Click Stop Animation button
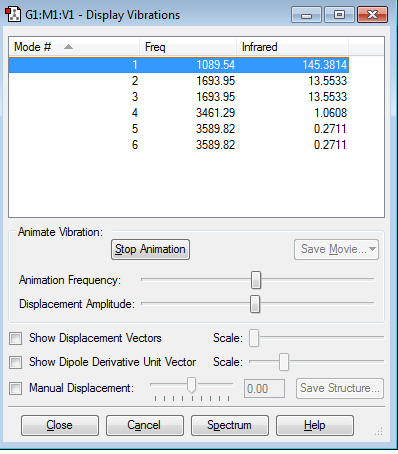This screenshot has width=398, height=454. (150, 249)
